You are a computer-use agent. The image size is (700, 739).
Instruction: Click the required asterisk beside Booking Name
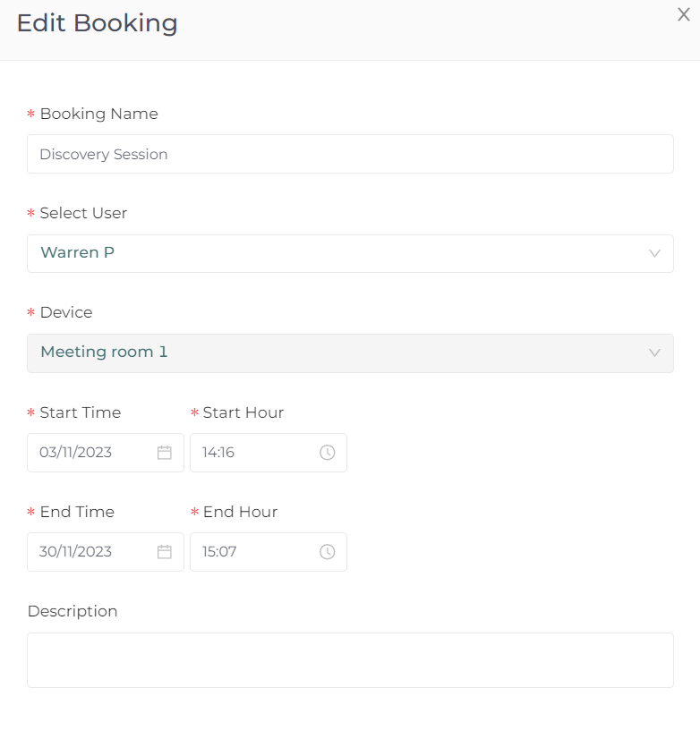point(30,114)
